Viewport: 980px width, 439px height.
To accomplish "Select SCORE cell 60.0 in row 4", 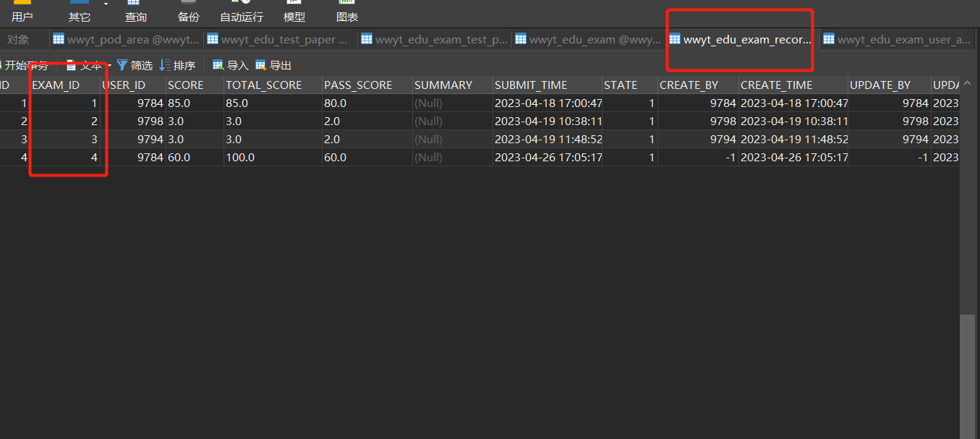I will tap(195, 157).
